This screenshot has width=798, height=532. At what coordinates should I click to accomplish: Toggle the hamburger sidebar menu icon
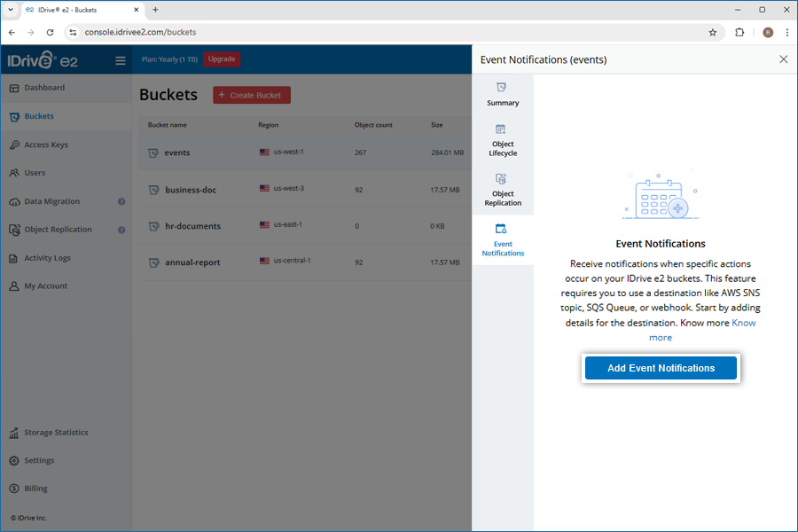click(121, 61)
